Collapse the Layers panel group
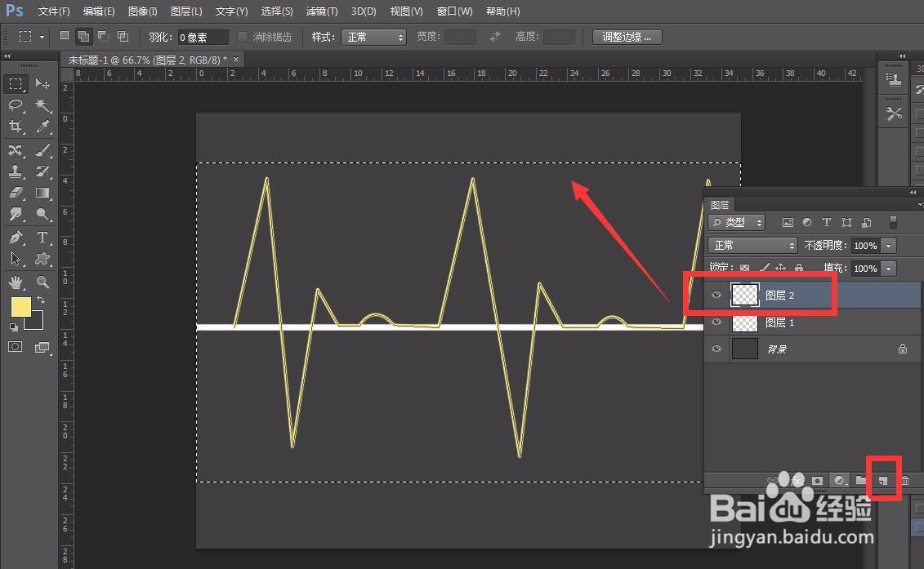The height and width of the screenshot is (569, 924). [x=913, y=193]
